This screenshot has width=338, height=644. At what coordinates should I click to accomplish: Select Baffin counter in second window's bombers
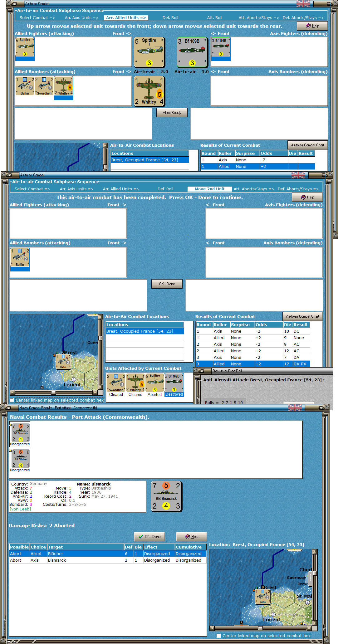tap(20, 257)
